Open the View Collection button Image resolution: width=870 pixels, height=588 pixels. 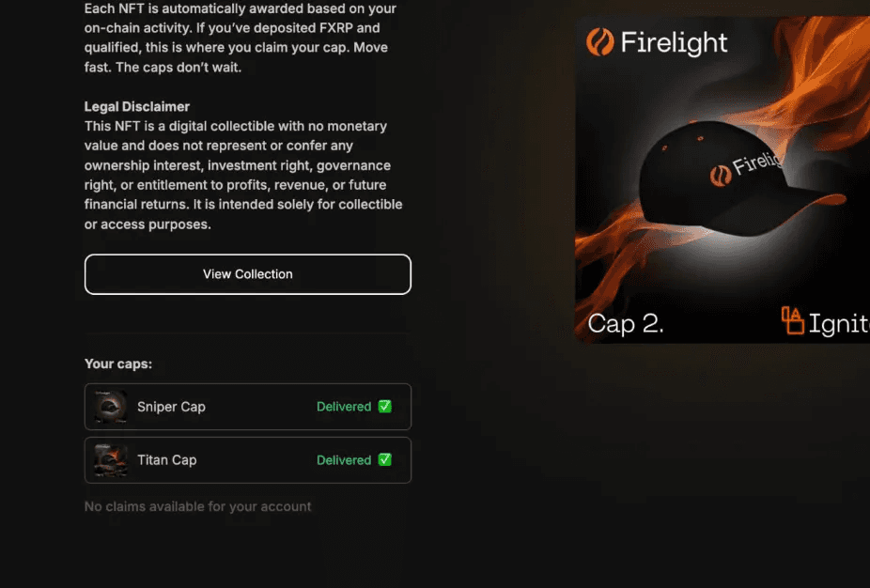pos(247,274)
